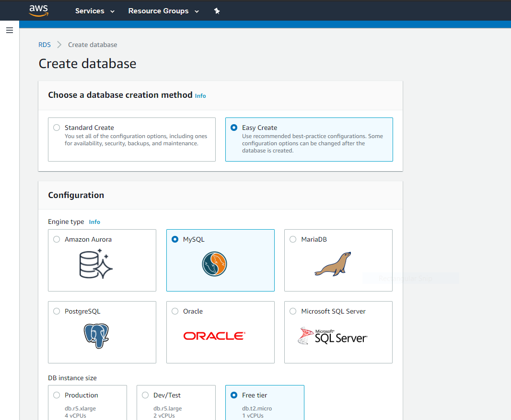Image resolution: width=511 pixels, height=420 pixels.
Task: Choose PostgreSQL engine radio button
Action: coord(57,311)
